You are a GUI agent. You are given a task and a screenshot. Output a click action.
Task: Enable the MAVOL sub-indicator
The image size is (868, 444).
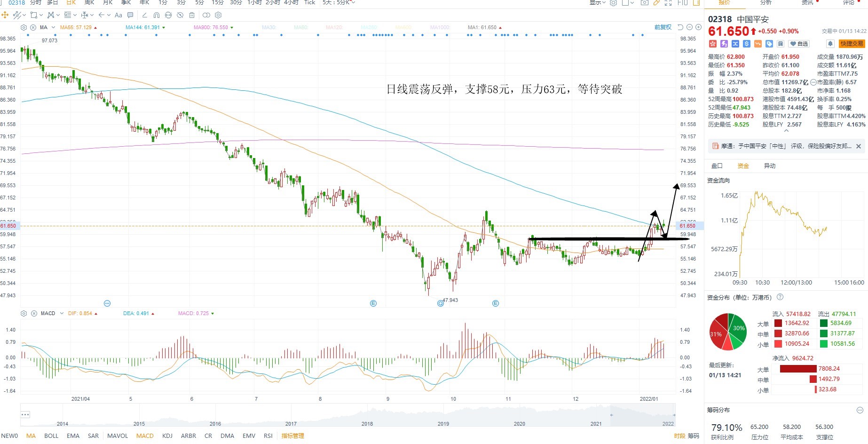point(118,436)
